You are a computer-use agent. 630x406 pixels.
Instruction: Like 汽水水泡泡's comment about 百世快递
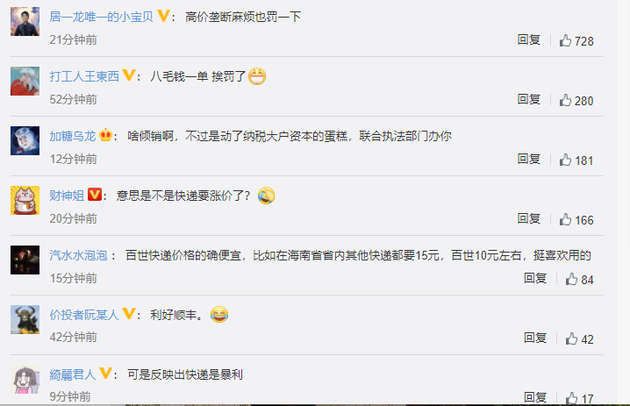571,279
